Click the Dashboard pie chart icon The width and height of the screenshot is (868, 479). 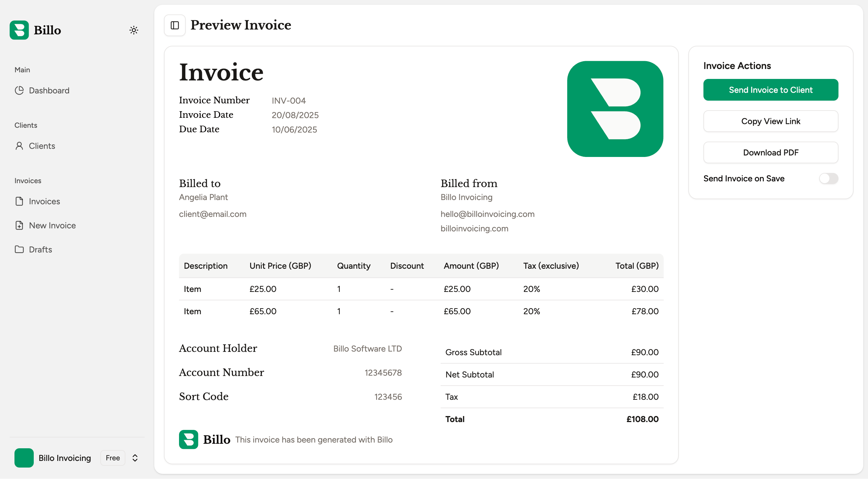(19, 90)
